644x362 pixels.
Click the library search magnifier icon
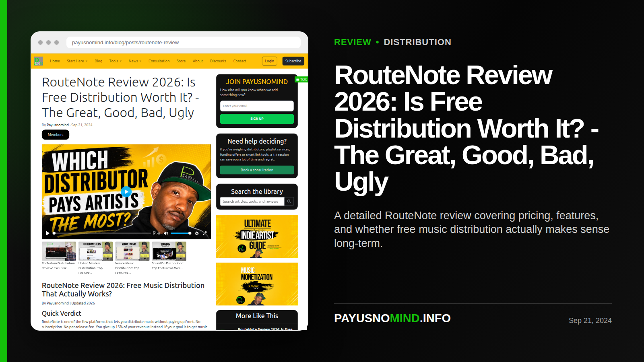[x=289, y=202]
